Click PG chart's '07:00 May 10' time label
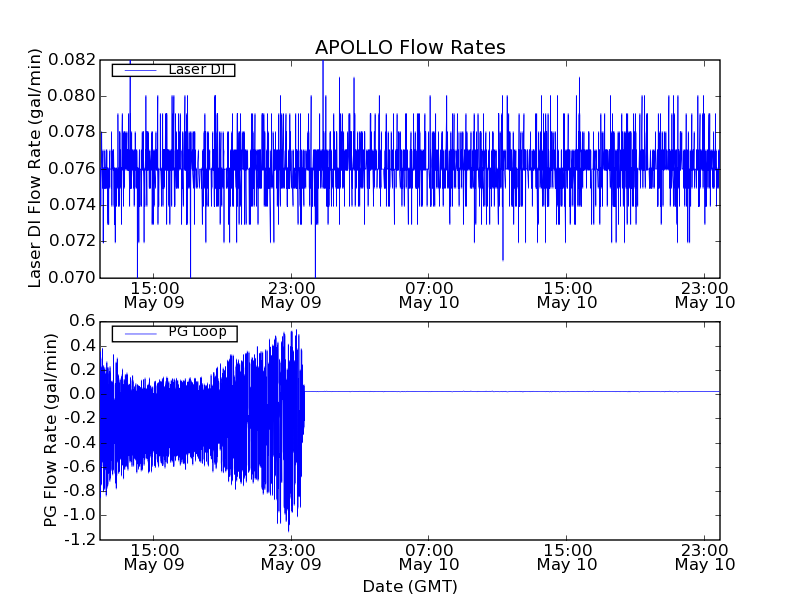The width and height of the screenshot is (800, 600). click(429, 558)
